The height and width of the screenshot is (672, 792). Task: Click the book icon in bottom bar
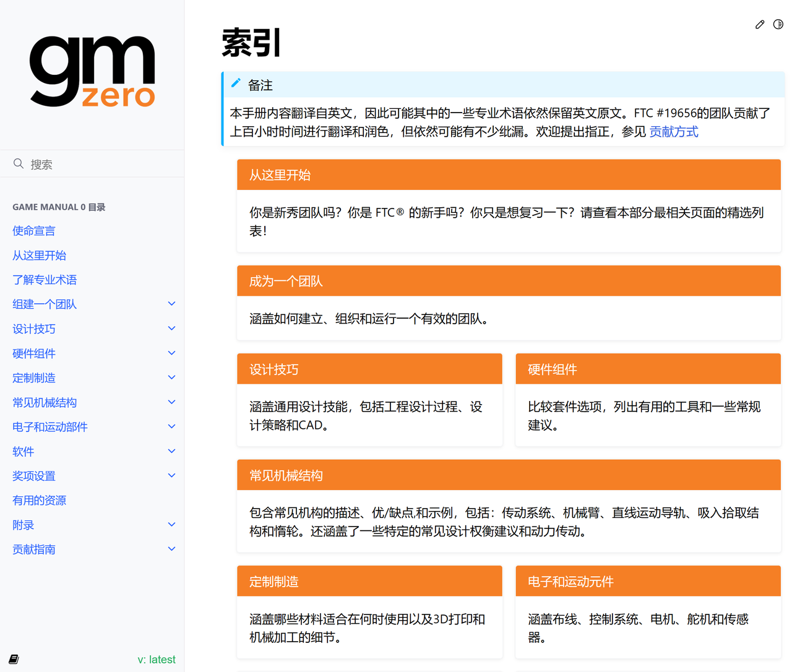click(14, 660)
